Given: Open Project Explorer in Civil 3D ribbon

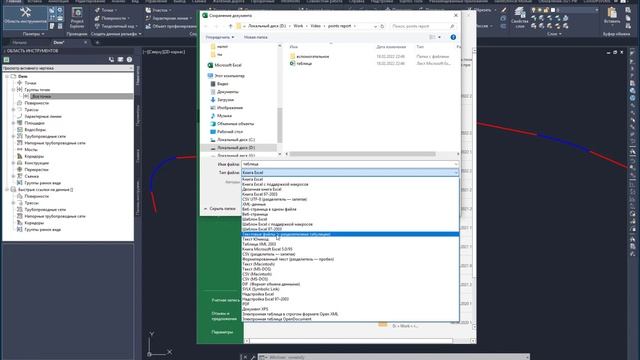Looking at the screenshot, I should coord(77,18).
